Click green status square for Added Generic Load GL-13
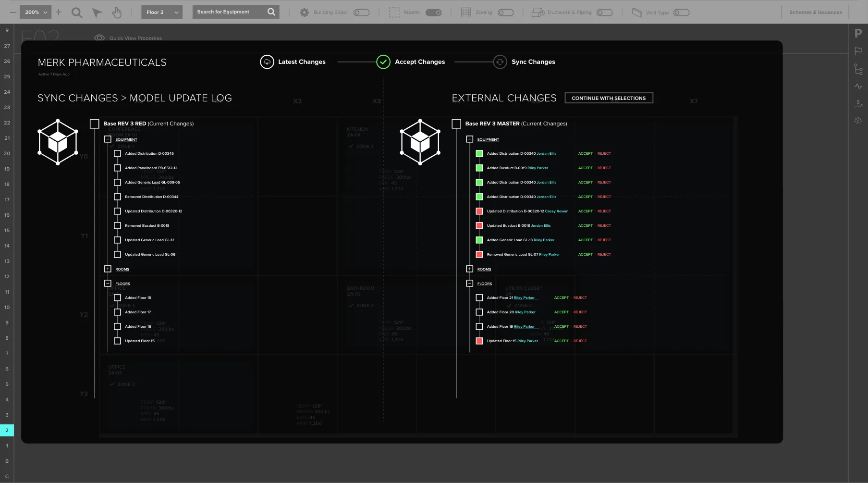The image size is (868, 483). click(x=479, y=240)
